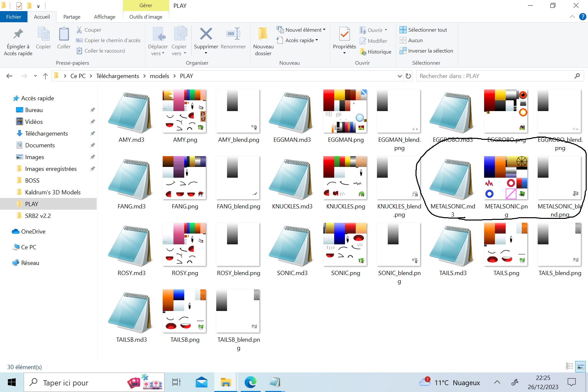Screen dimensions: 588x392
Task: Click Aucun to deselect all
Action: click(x=411, y=40)
